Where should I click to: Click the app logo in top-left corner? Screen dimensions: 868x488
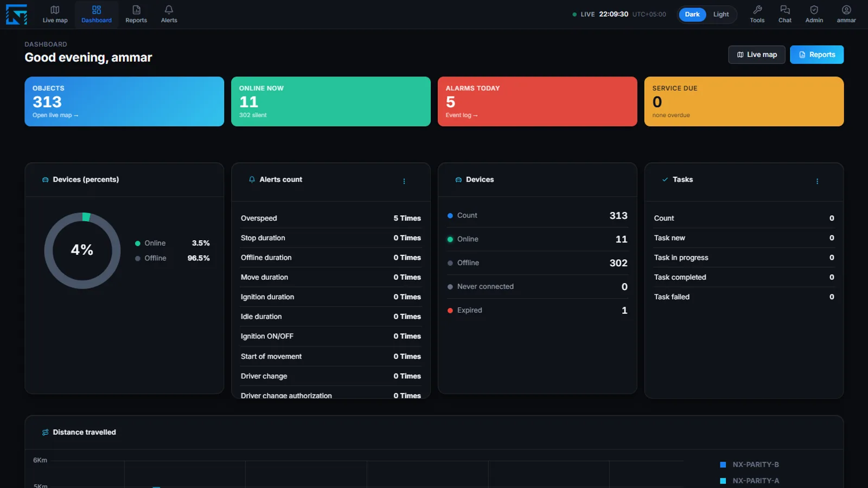(x=16, y=15)
